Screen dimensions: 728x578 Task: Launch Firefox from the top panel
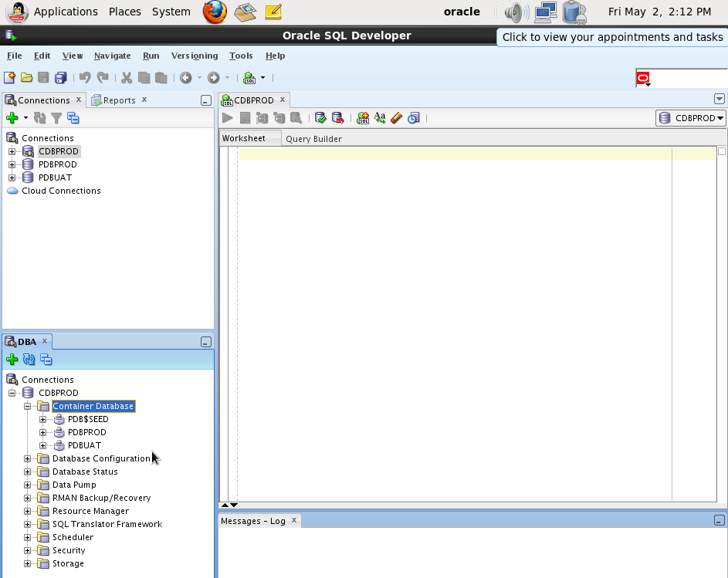click(x=215, y=12)
